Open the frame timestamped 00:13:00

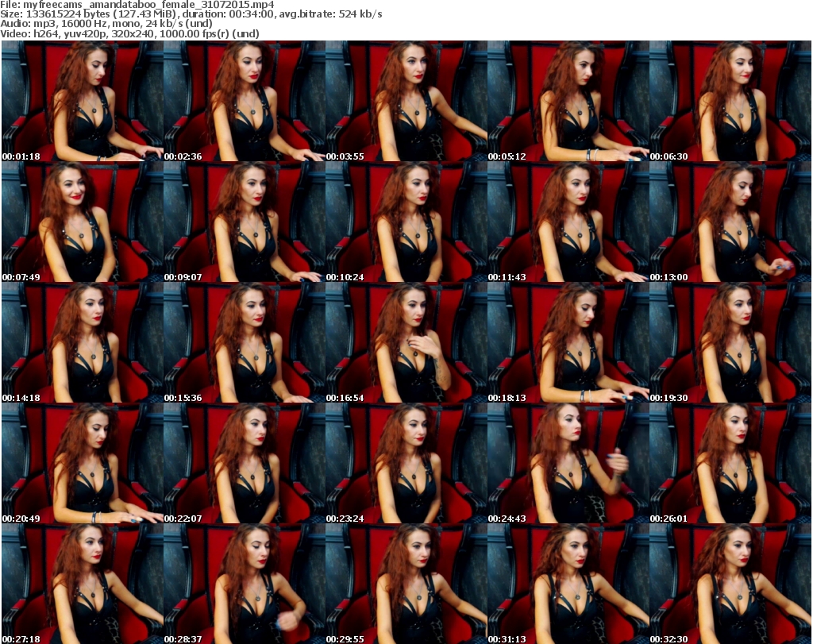click(x=730, y=222)
